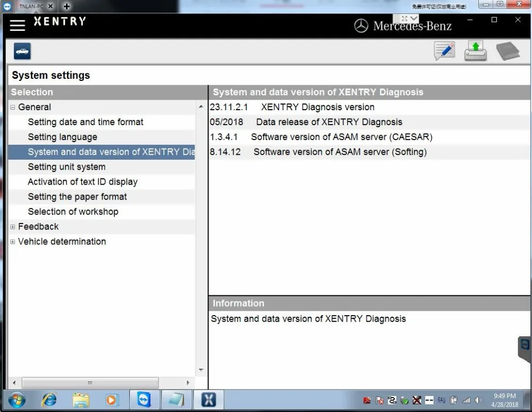This screenshot has width=532, height=412.
Task: Open Windows Explorer folder on taskbar
Action: pyautogui.click(x=81, y=400)
